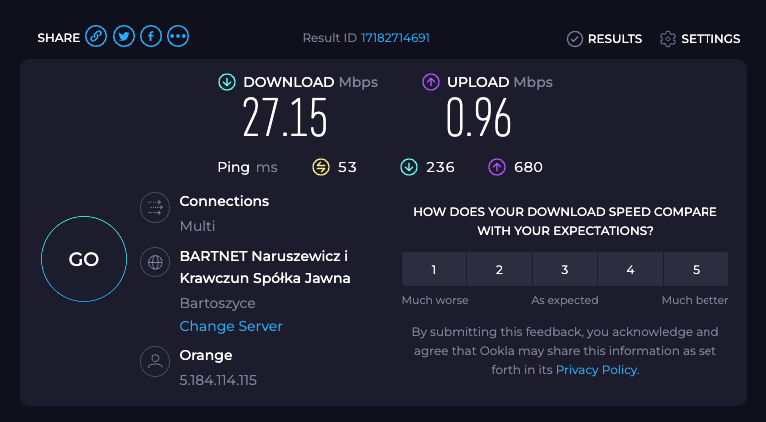Image resolution: width=766 pixels, height=422 pixels.
Task: Share the result on Facebook
Action: [151, 37]
